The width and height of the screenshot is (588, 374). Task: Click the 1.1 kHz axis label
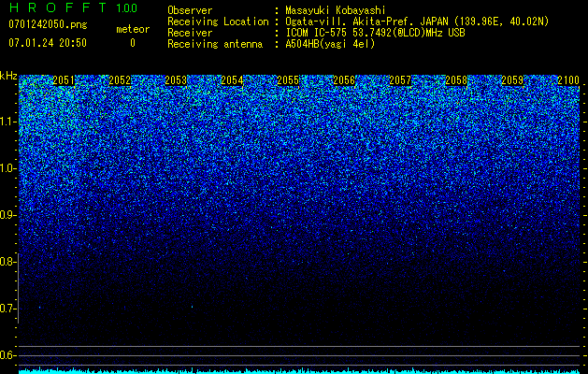point(7,122)
